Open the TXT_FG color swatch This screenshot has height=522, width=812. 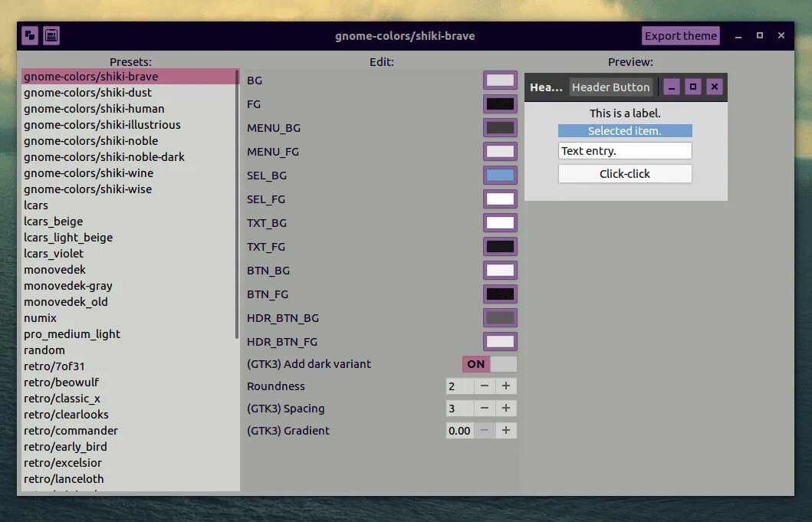(x=500, y=247)
